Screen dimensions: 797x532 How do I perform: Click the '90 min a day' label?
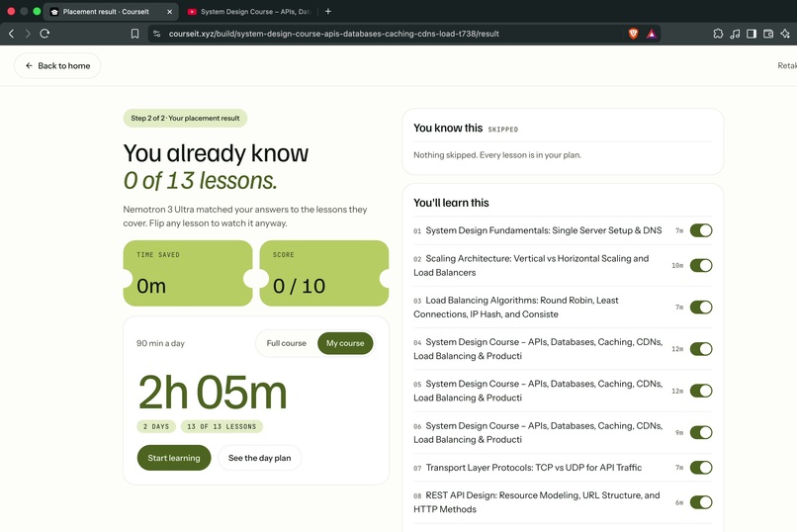pyautogui.click(x=160, y=343)
